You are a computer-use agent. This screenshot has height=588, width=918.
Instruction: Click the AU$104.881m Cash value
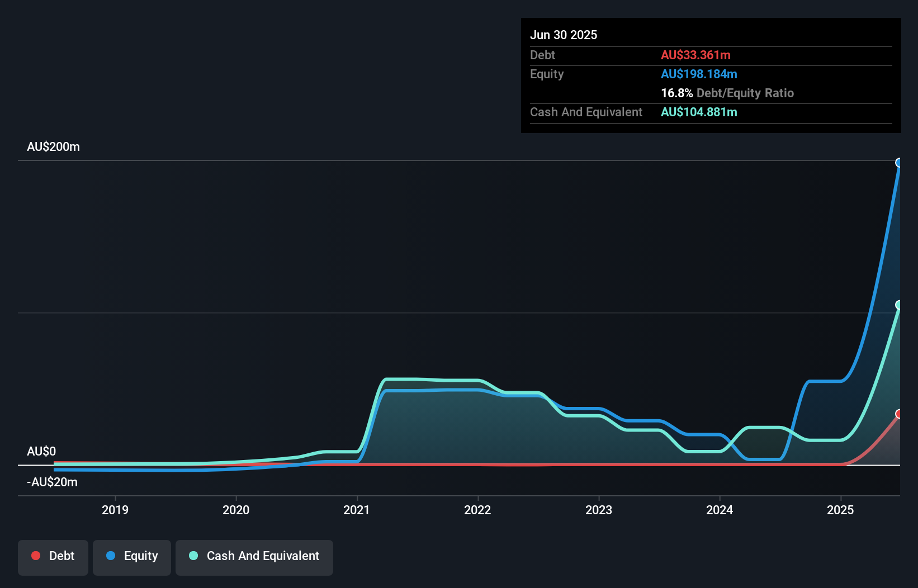point(699,112)
